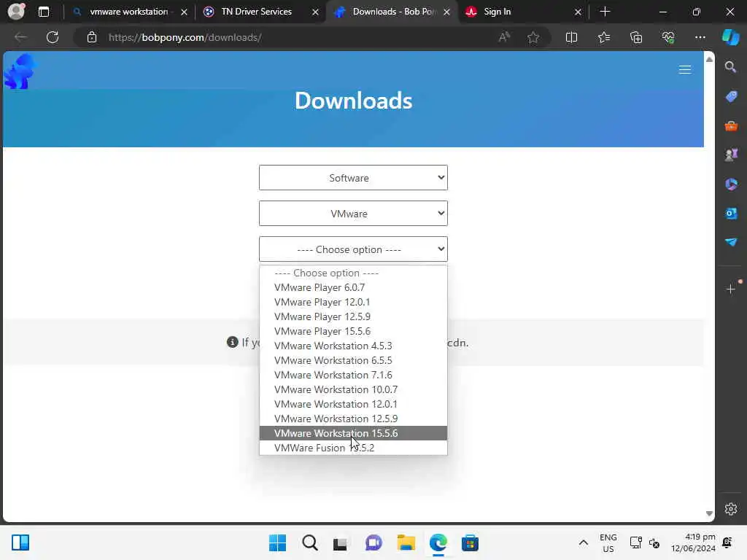Open taskbar Search
This screenshot has height=560, width=747.
click(x=309, y=542)
